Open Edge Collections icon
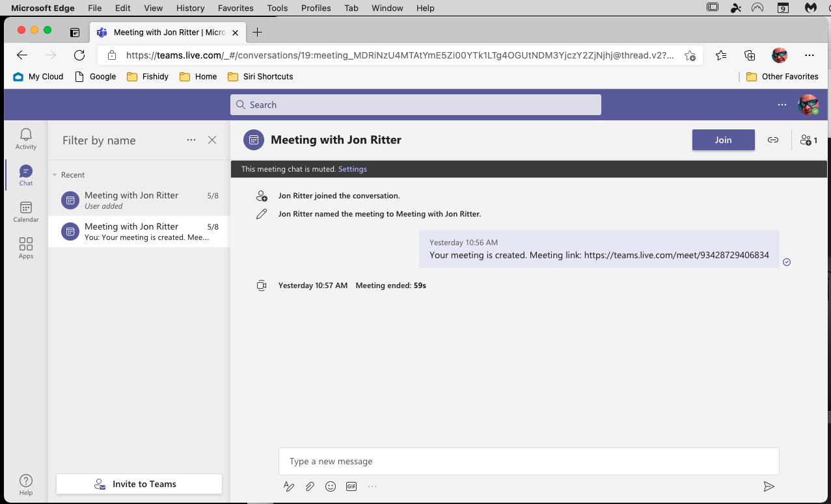The width and height of the screenshot is (831, 504). (x=750, y=55)
